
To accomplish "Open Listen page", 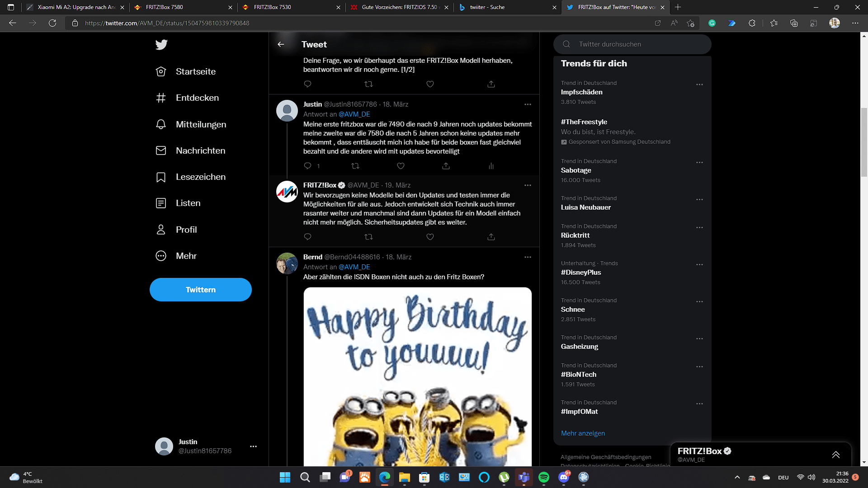I will [178, 203].
